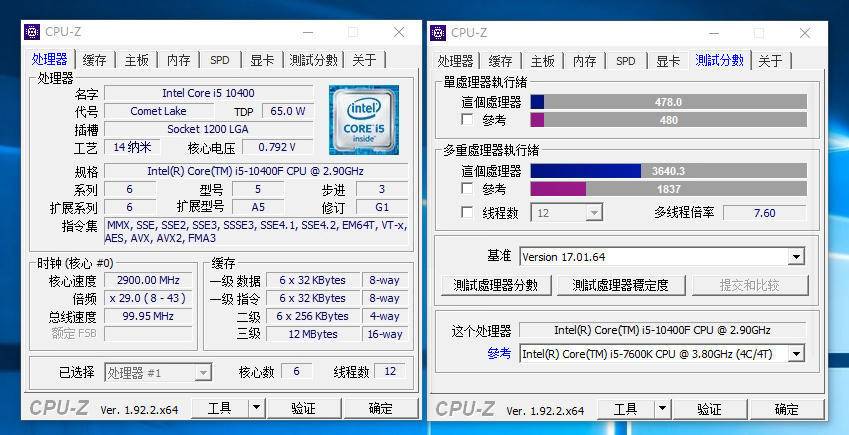
Task: Click the 測試處理器穩定度 button
Action: (x=621, y=285)
